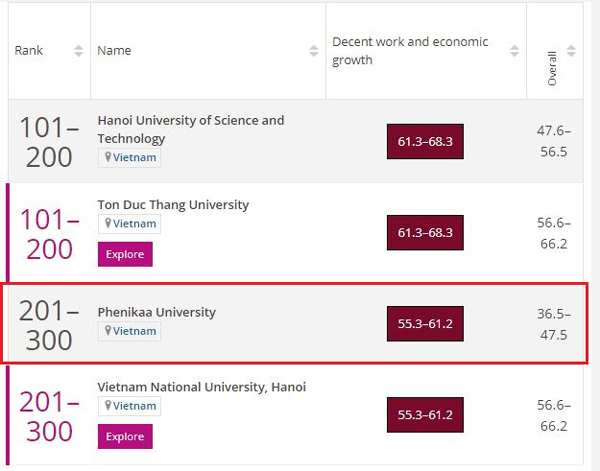The height and width of the screenshot is (471, 600).
Task: Open Phenikaa University link
Action: tap(156, 312)
